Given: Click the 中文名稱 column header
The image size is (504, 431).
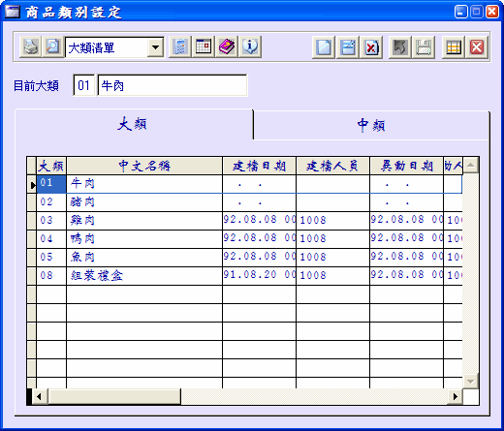Looking at the screenshot, I should (x=144, y=166).
